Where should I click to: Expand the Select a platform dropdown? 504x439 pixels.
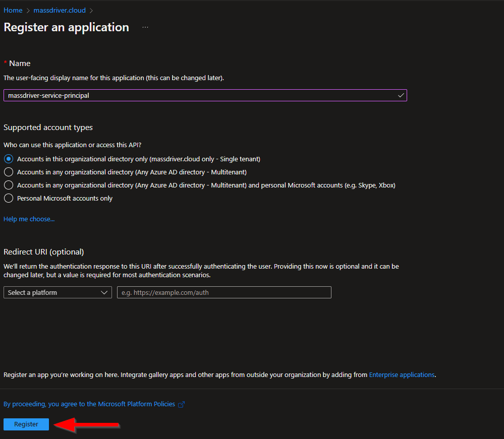(58, 292)
